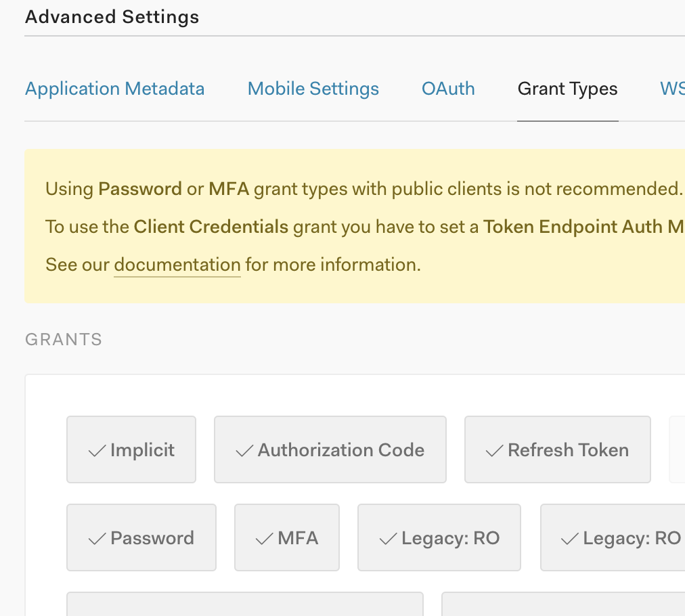Toggle the second Legacy: RO grant box
Image resolution: width=685 pixels, height=616 pixels.
pos(613,537)
